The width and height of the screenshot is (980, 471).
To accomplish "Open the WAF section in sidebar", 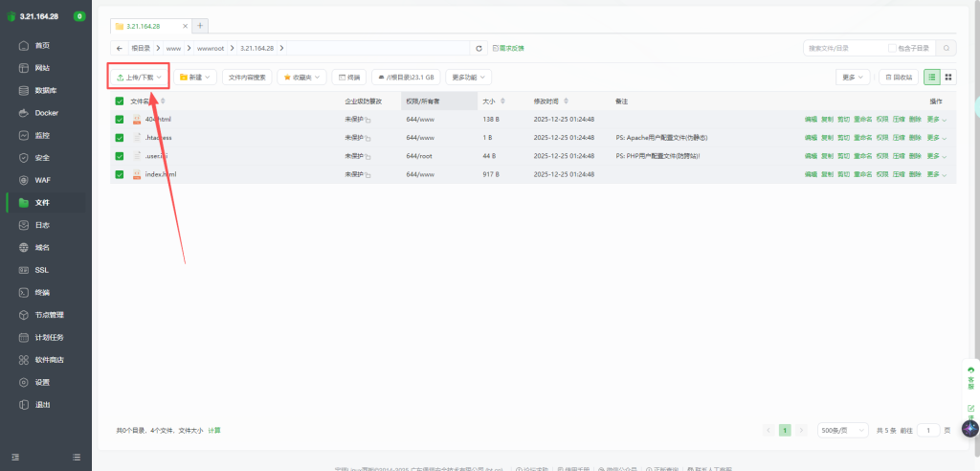I will [x=42, y=180].
